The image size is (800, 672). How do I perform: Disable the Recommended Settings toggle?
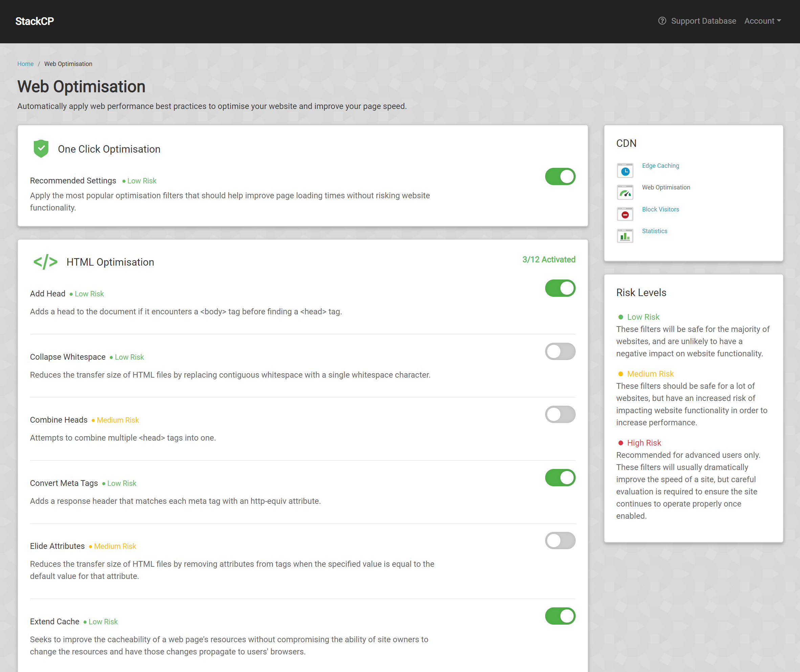coord(560,176)
